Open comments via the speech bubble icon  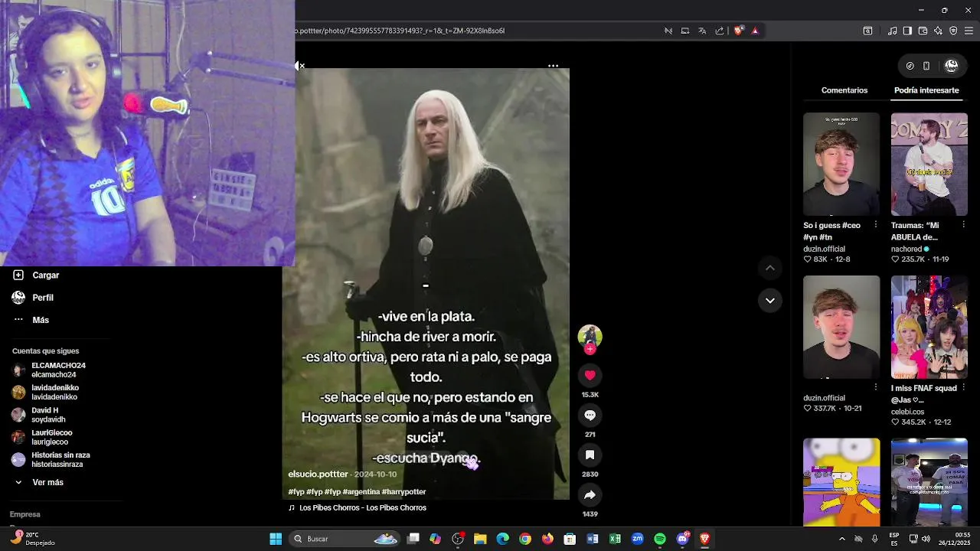point(590,415)
